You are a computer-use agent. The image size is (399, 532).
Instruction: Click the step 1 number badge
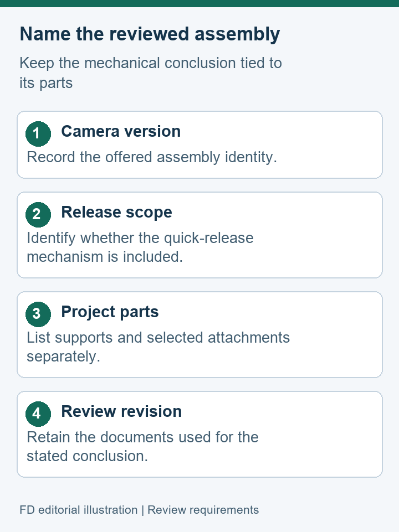coord(38,133)
